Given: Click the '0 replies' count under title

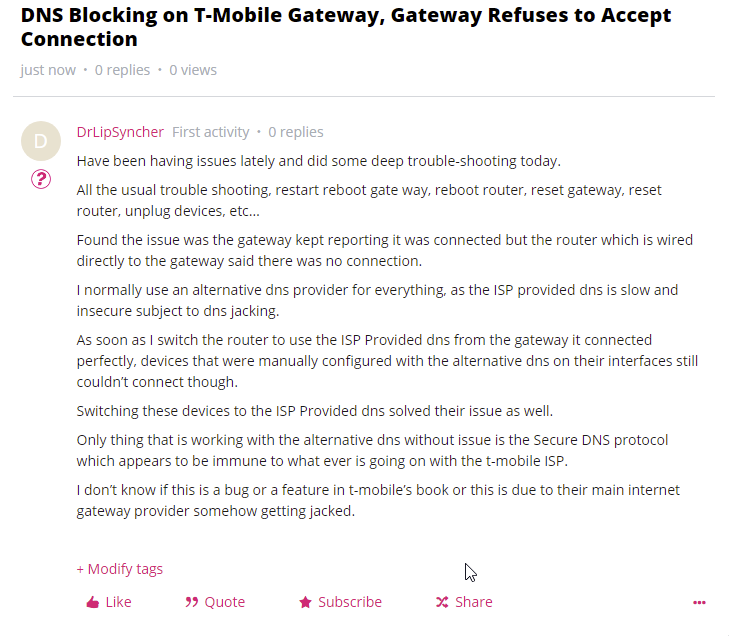Looking at the screenshot, I should (x=122, y=70).
